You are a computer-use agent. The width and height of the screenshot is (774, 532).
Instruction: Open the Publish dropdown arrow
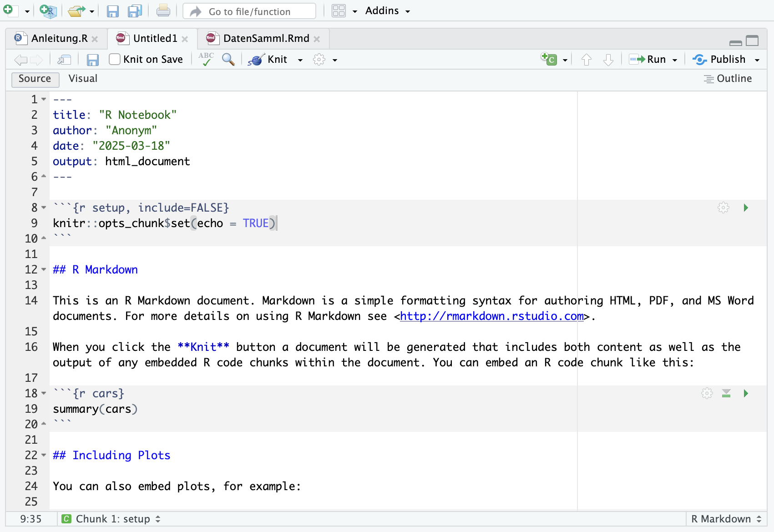757,60
